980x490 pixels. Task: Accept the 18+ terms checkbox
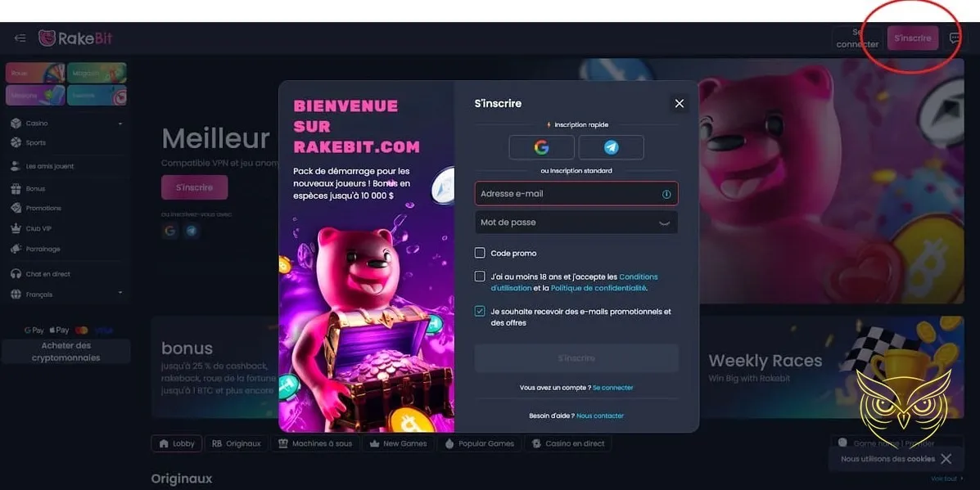click(479, 276)
